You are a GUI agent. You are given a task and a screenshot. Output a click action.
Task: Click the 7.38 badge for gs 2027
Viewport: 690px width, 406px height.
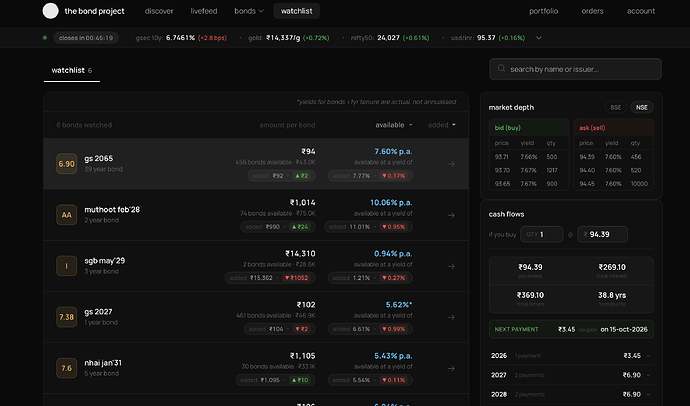click(66, 317)
